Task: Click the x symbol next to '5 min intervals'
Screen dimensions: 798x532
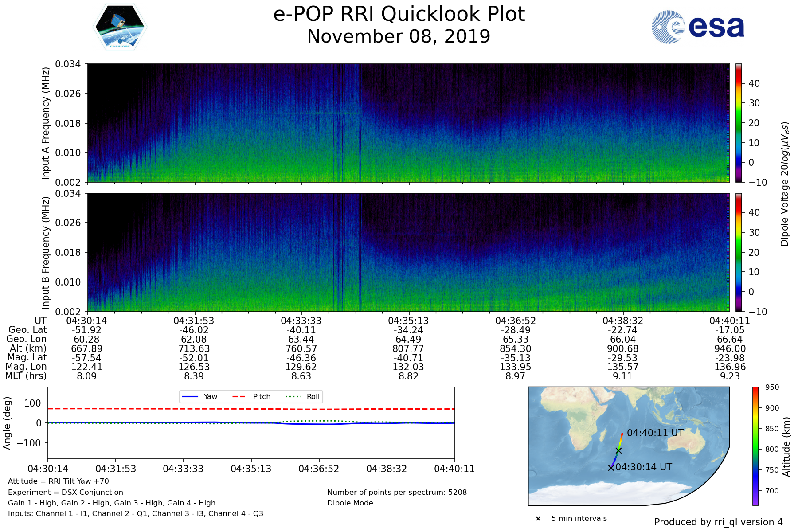Action: click(x=538, y=519)
